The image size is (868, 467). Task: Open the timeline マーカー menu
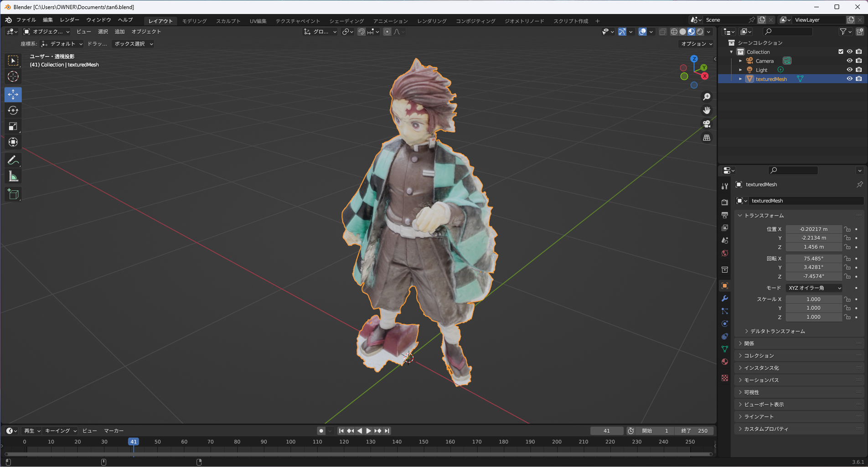pos(114,431)
